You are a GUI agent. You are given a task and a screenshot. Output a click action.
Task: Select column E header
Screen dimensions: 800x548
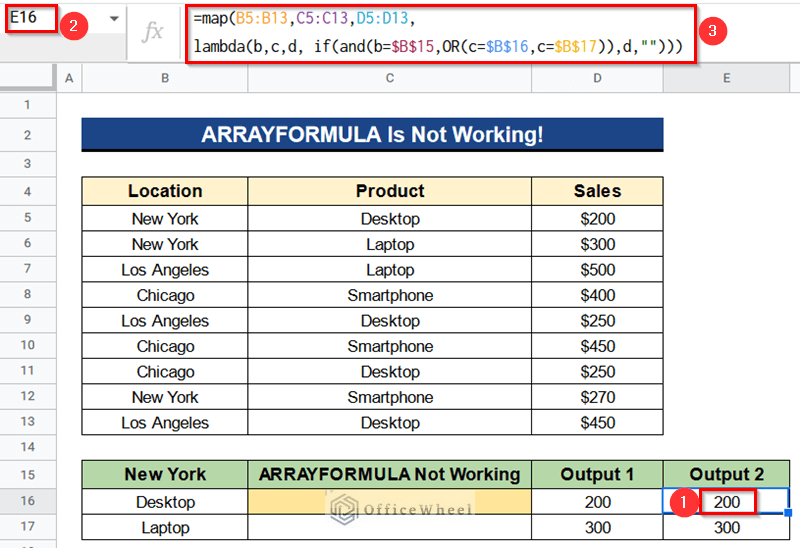[727, 78]
